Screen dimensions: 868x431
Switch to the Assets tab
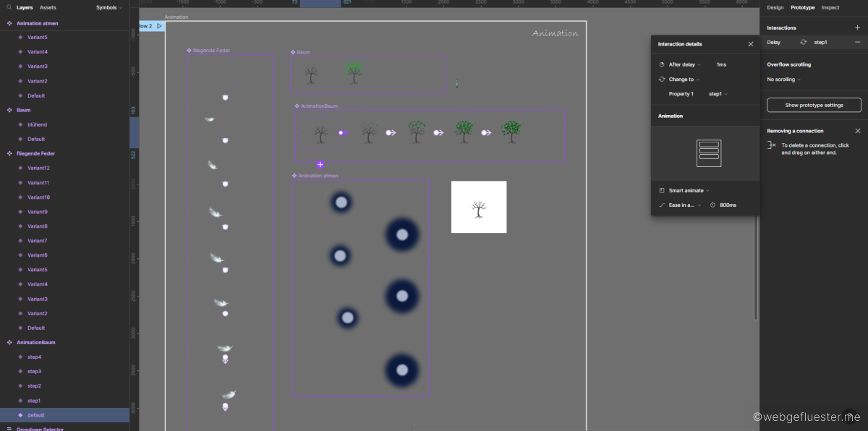click(48, 7)
